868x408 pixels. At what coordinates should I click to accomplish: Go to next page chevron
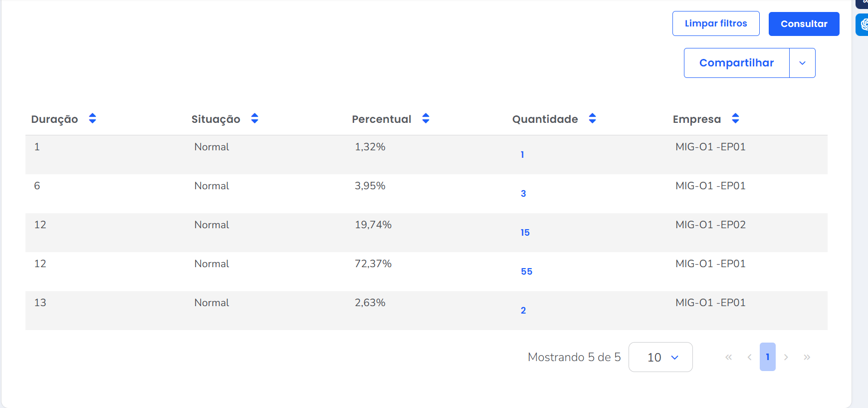786,357
